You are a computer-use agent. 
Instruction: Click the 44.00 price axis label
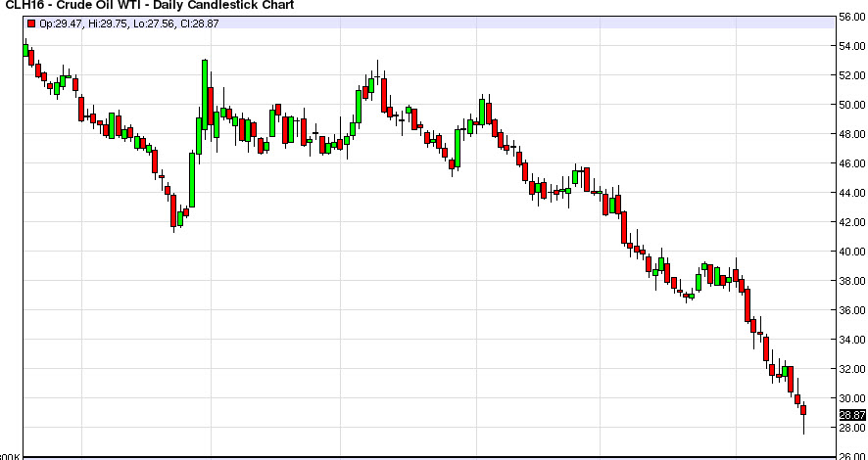852,193
